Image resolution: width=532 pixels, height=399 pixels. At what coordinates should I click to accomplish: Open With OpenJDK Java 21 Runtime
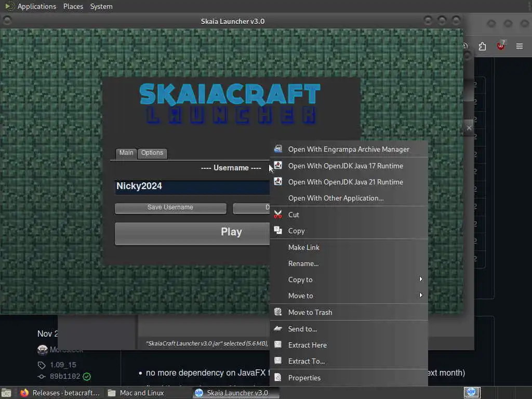click(x=349, y=182)
